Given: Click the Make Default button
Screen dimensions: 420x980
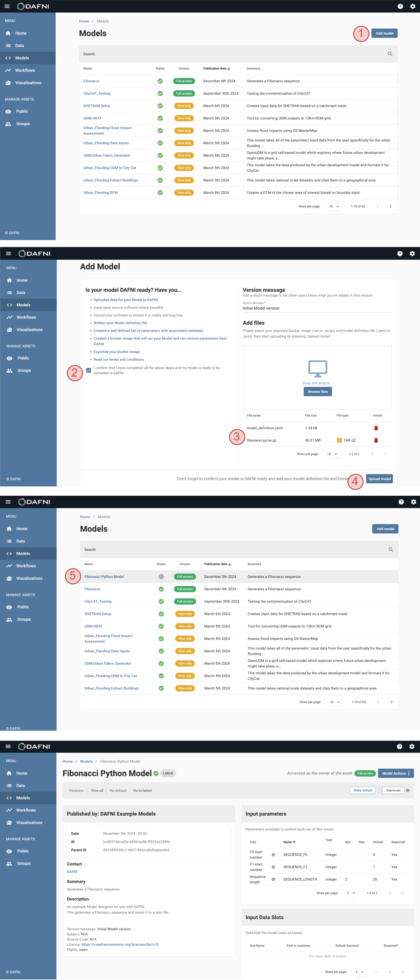Looking at the screenshot, I should point(362,790).
